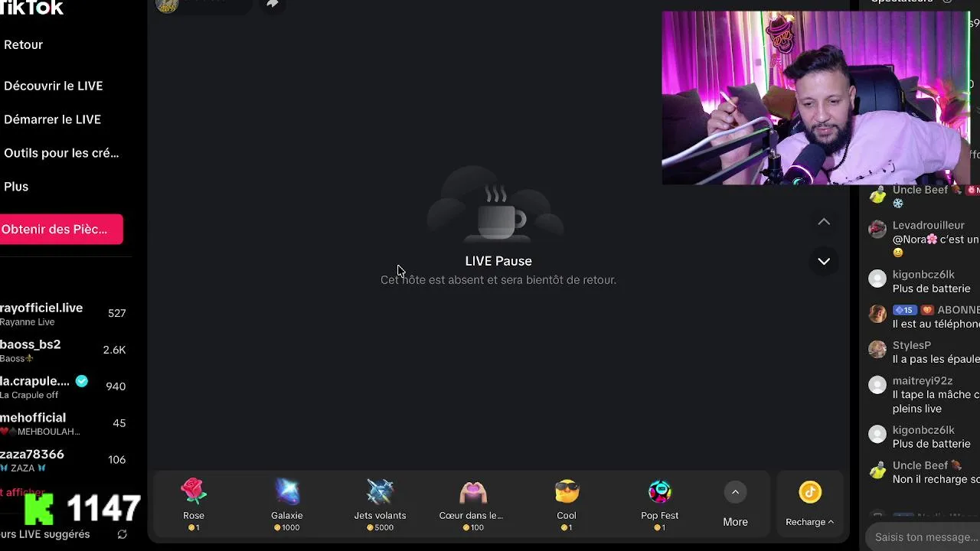Click maitreyi92z's chat avatar
Image resolution: width=980 pixels, height=551 pixels.
[x=877, y=384]
